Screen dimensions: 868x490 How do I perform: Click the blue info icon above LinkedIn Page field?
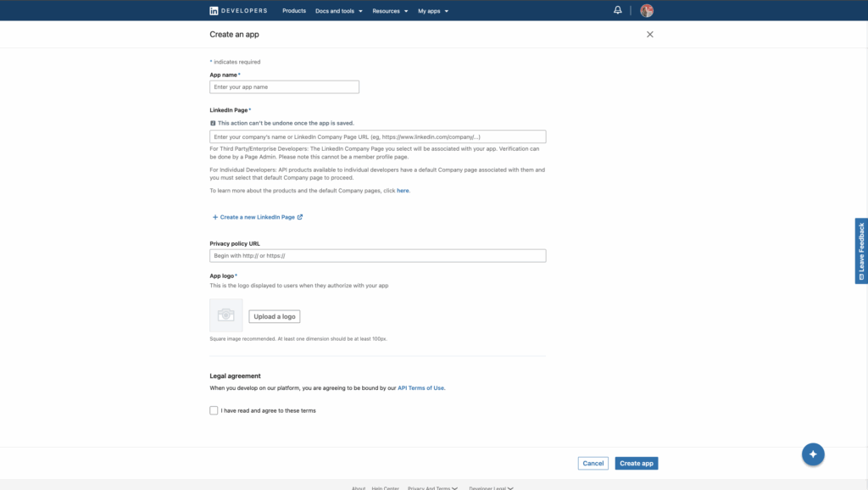pyautogui.click(x=214, y=123)
